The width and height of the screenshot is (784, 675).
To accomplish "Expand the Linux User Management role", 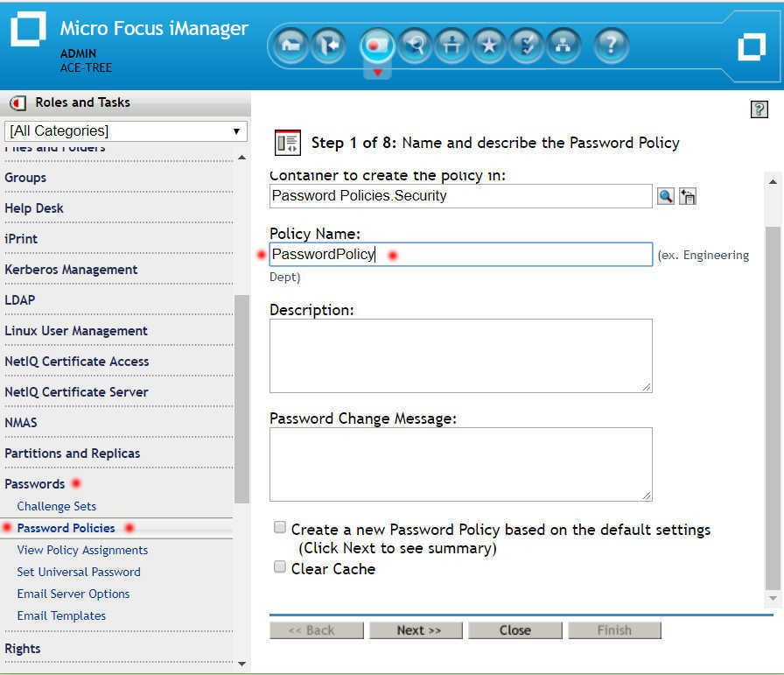I will pyautogui.click(x=76, y=331).
